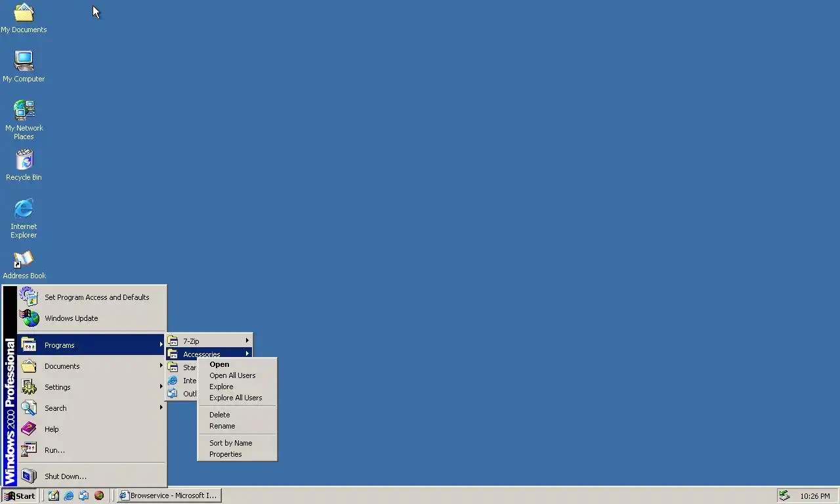Image resolution: width=840 pixels, height=504 pixels.
Task: Expand the 7-Zip submenu arrow
Action: point(247,341)
